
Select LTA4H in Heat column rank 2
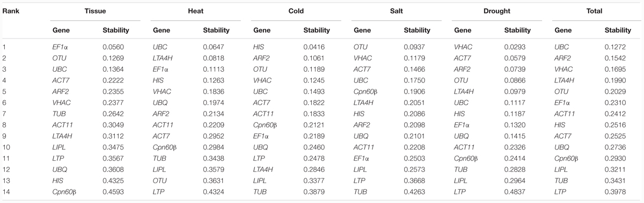pos(162,58)
